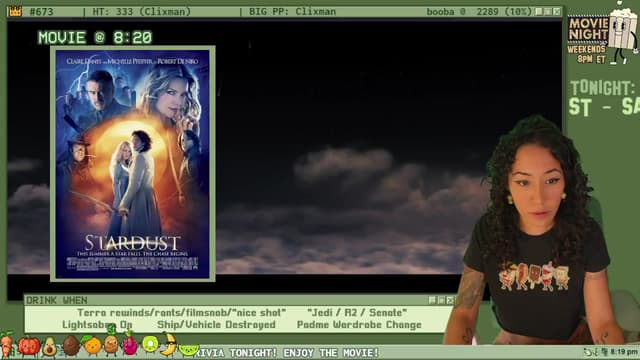Click the "WEEKENDS 8PM ET" text
Screen dimensions: 640x360
pyautogui.click(x=587, y=54)
